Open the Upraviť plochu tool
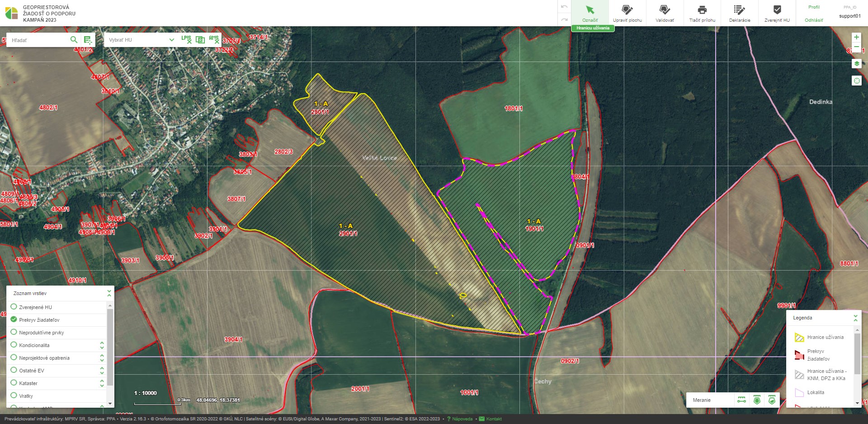This screenshot has height=424, width=868. [627, 13]
